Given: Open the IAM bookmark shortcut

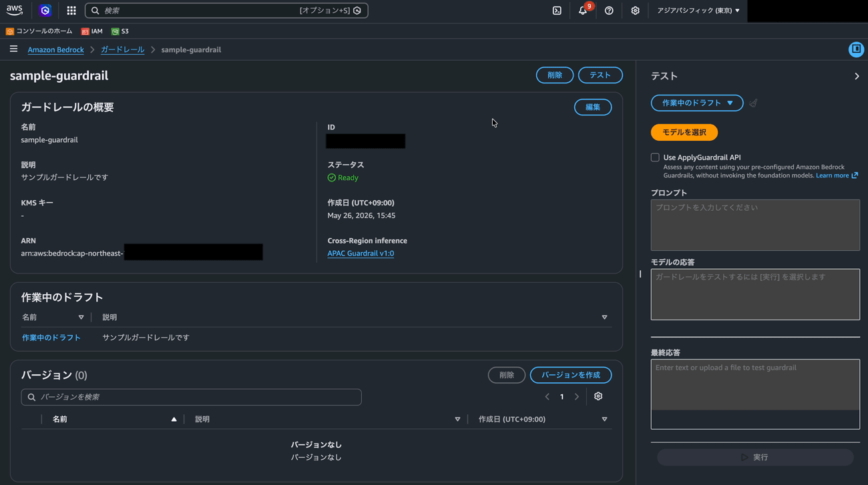Looking at the screenshot, I should pyautogui.click(x=91, y=31).
